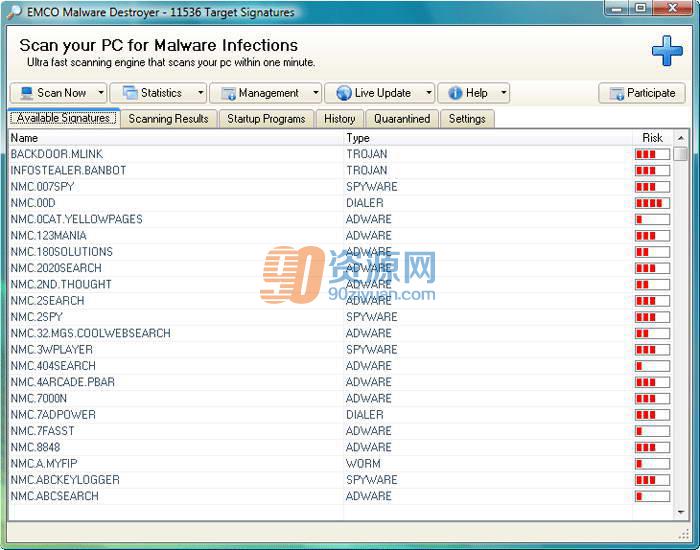
Task: Select the NMC.3WPLAYER entry
Action: tap(341, 350)
